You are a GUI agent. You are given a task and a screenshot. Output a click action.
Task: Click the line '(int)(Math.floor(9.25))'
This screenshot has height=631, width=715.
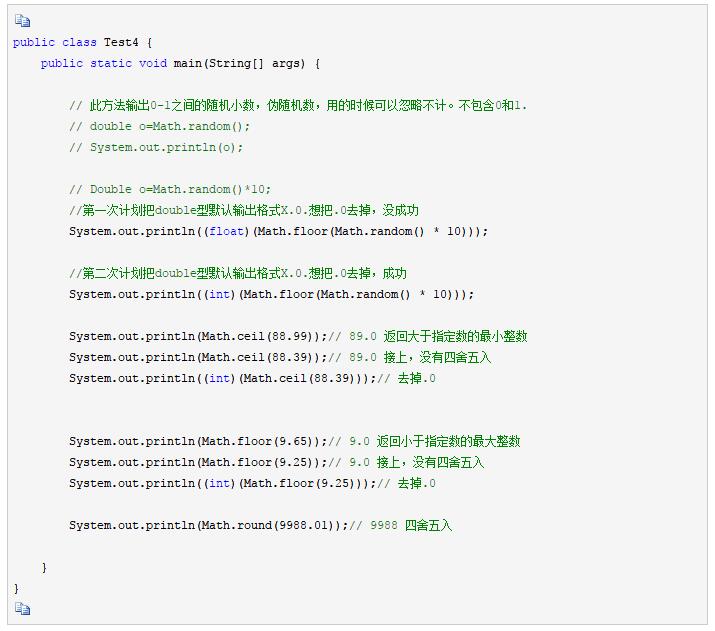coord(253,483)
